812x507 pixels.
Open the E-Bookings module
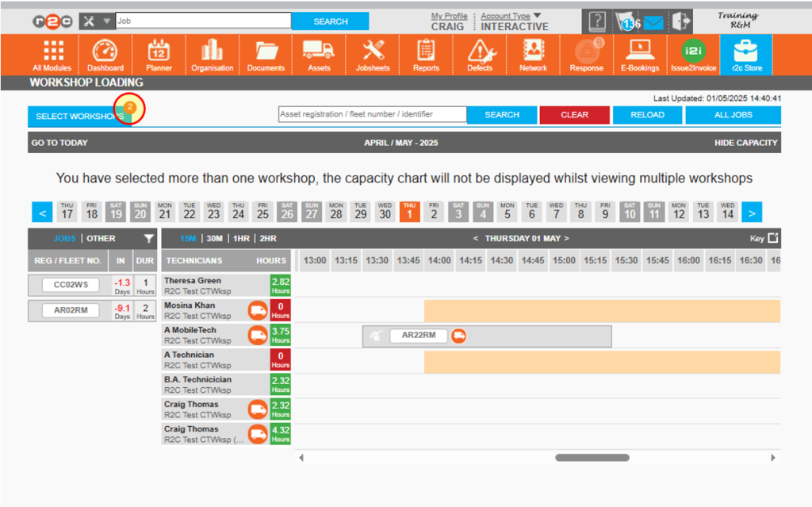pos(640,55)
